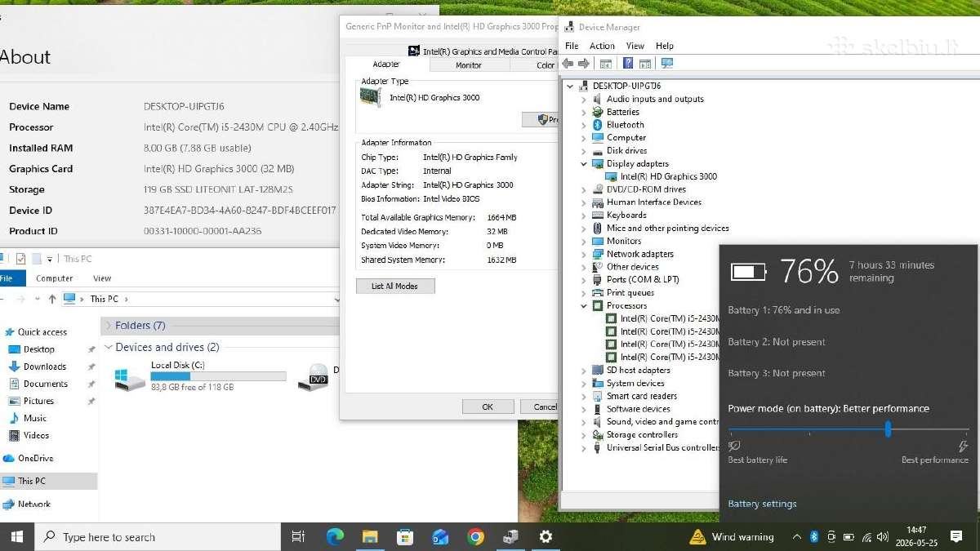Open the Action menu in Device Manager
This screenshot has height=551, width=980.
pos(602,46)
